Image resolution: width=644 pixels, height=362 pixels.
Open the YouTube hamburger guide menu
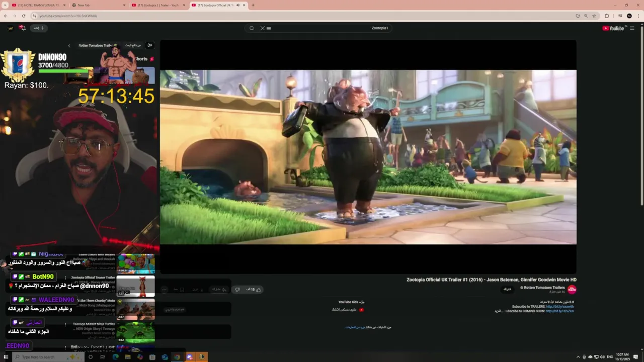[632, 28]
